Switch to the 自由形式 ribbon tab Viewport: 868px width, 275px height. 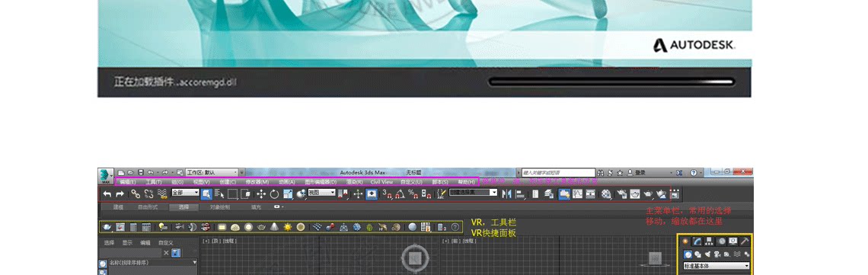[x=148, y=207]
